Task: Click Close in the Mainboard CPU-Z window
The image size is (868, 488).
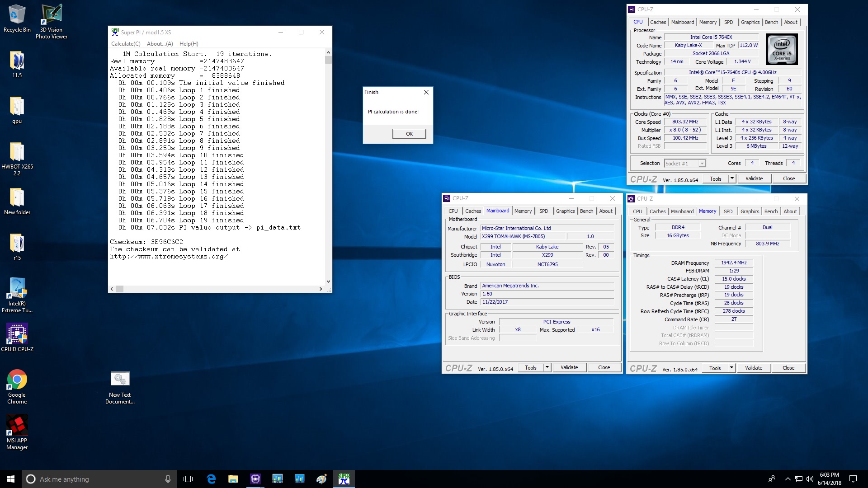Action: pos(604,367)
